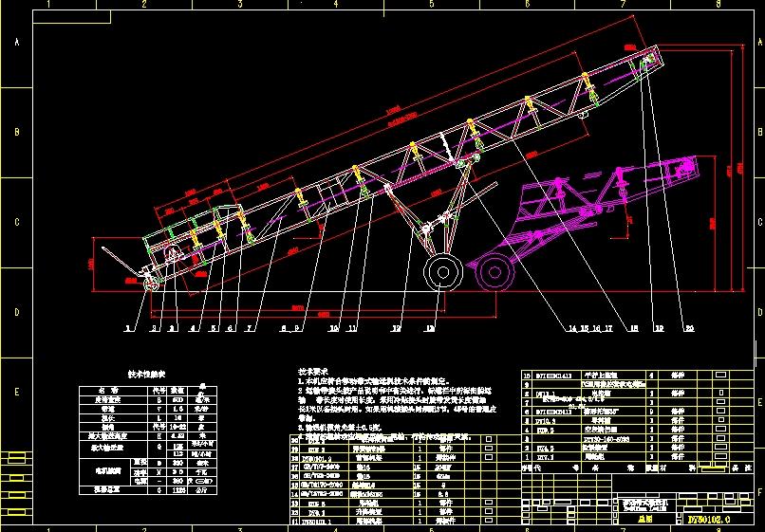Pick part callout number 20 at leader row end
765x532 pixels.
689,329
